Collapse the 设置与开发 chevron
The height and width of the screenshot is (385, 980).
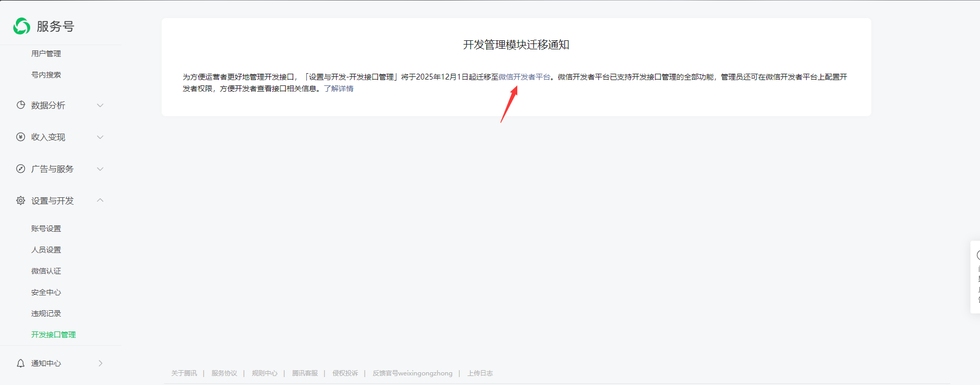click(x=100, y=200)
